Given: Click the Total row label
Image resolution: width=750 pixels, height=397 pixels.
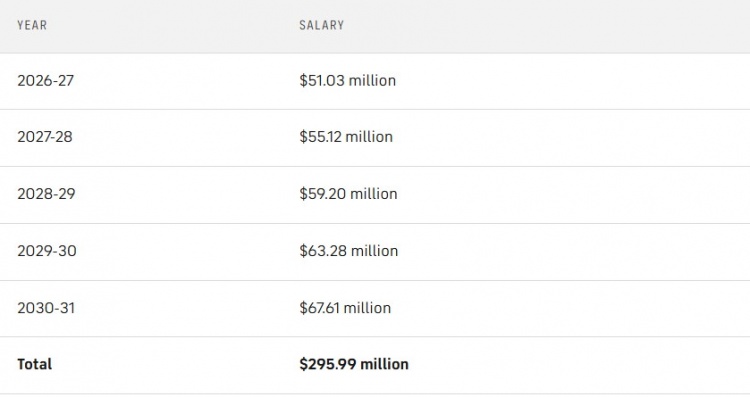Looking at the screenshot, I should point(34,364).
